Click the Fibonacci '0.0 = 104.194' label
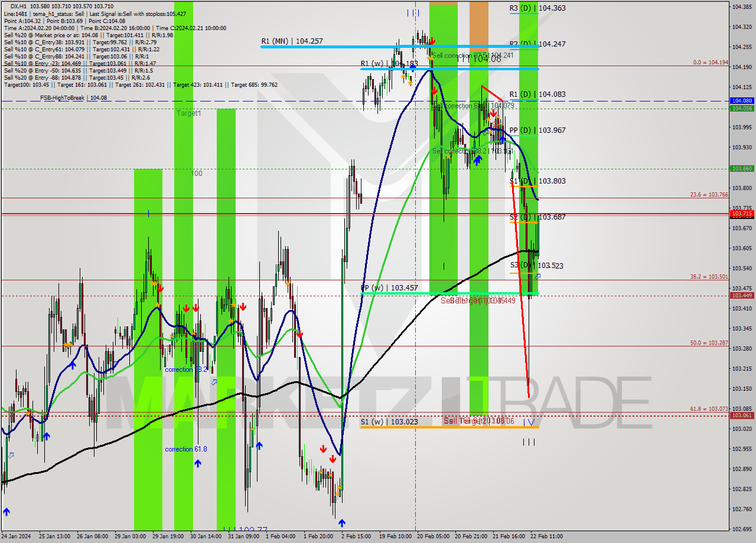This screenshot has width=756, height=543. coord(711,62)
